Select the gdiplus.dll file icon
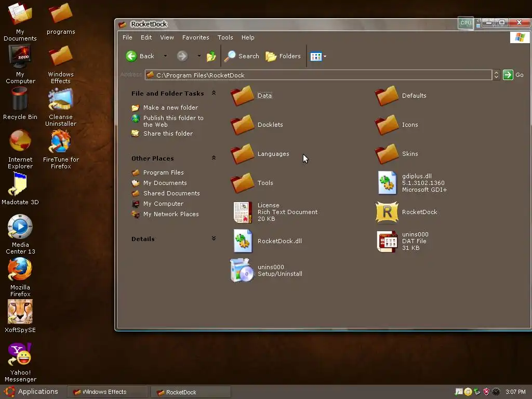This screenshot has width=532, height=399. (x=387, y=183)
